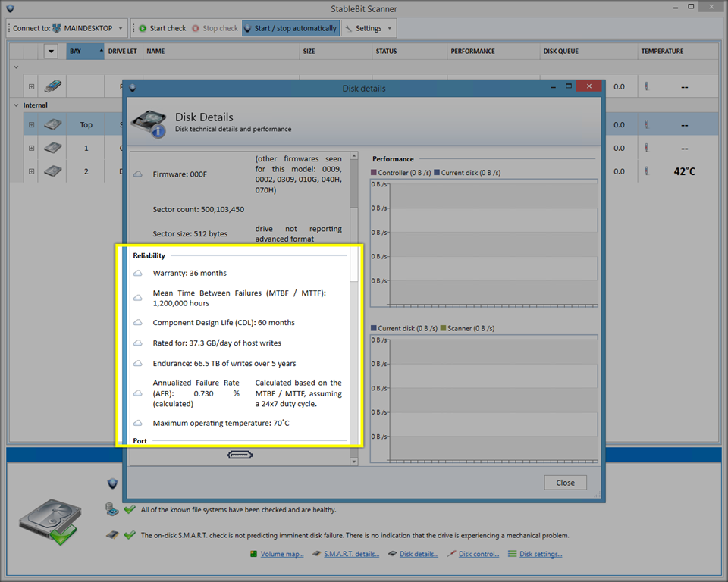The width and height of the screenshot is (728, 582).
Task: Click the Reliability section heading
Action: click(x=149, y=255)
